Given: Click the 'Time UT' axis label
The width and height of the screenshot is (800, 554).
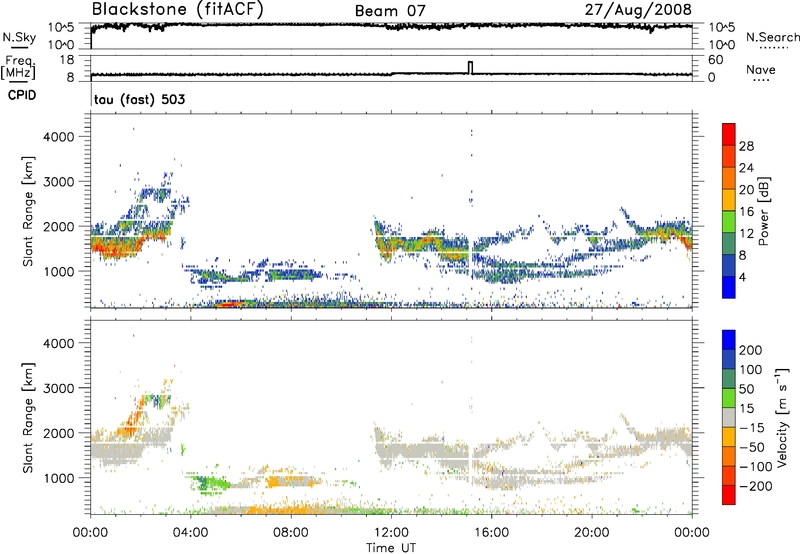Looking at the screenshot, I should coord(391,547).
